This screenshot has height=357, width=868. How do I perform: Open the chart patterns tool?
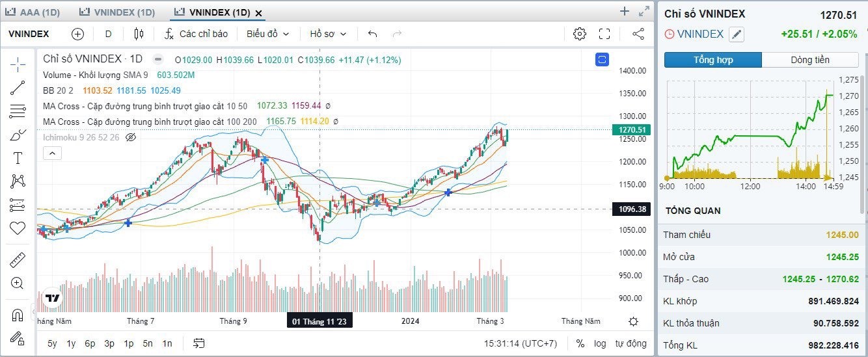tap(18, 181)
